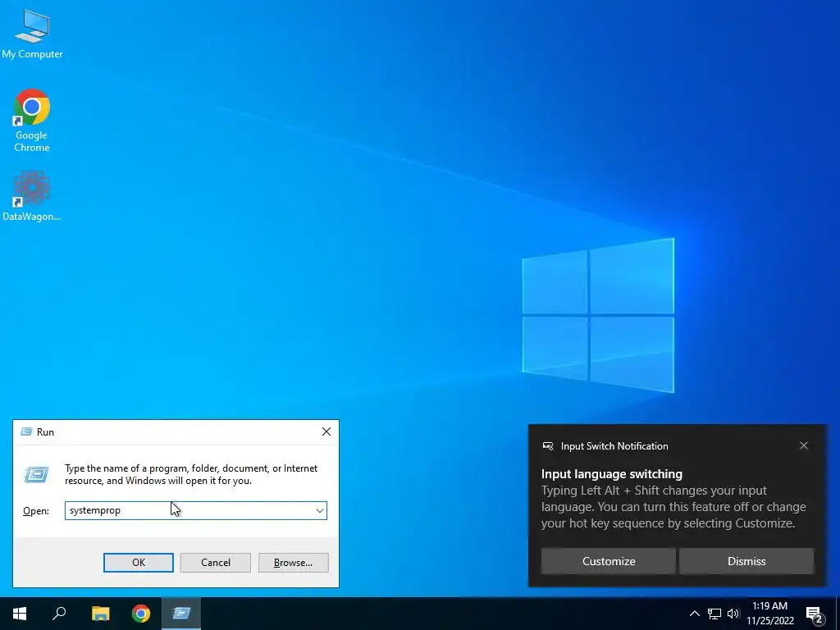Click the Run icon in dialog title bar
The height and width of the screenshot is (630, 840).
[x=26, y=431]
